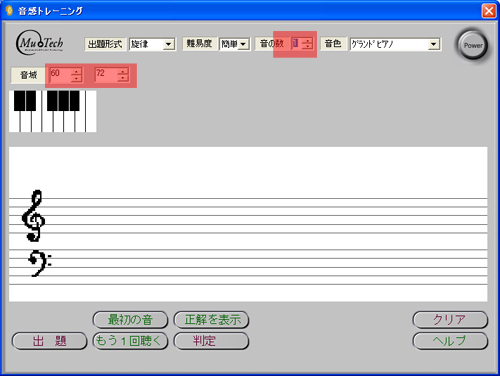Decrease the 音の数 note count stepper
This screenshot has height=376, width=500.
point(307,46)
